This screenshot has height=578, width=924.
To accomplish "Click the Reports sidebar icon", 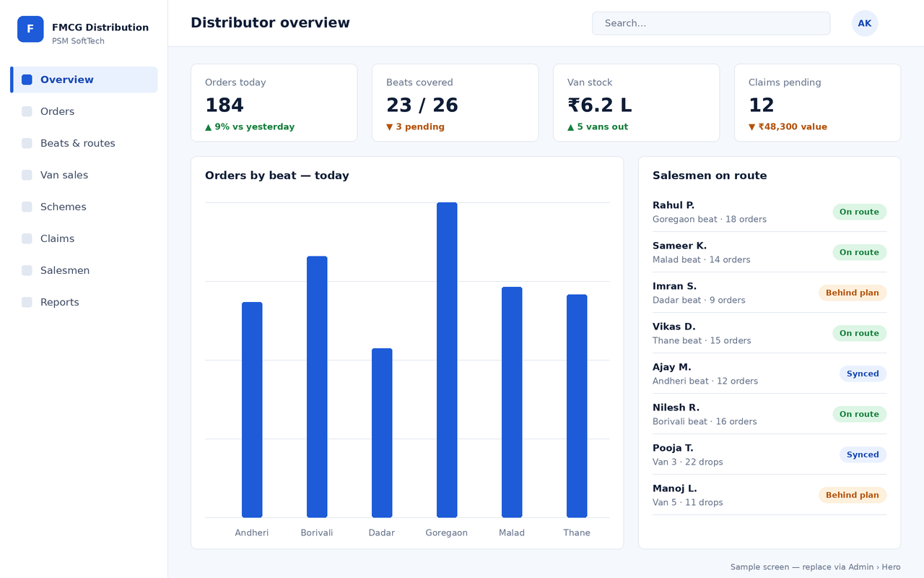I will (x=27, y=302).
